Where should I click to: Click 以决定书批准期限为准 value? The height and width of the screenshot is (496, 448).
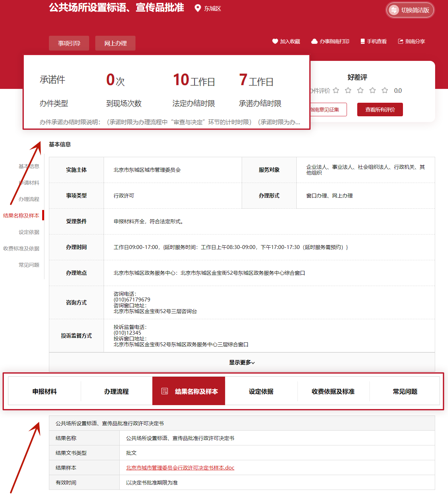click(152, 482)
